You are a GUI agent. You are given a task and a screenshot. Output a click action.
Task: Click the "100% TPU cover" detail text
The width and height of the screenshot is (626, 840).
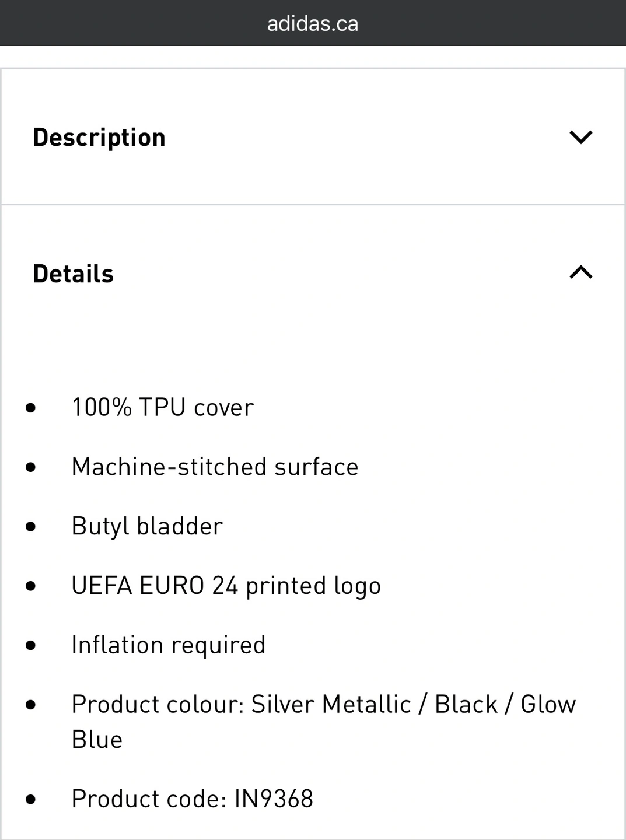pos(162,407)
